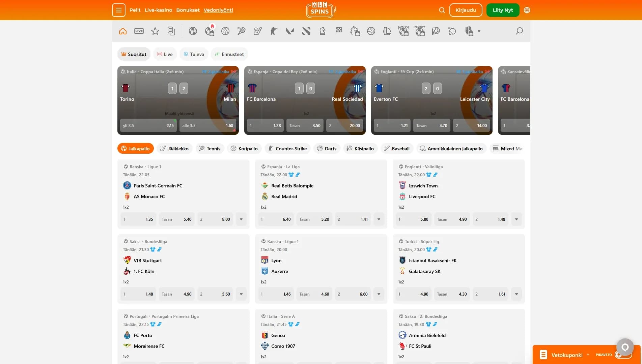The image size is (642, 364).
Task: Select the handball icon in sports bar
Action: (x=436, y=31)
